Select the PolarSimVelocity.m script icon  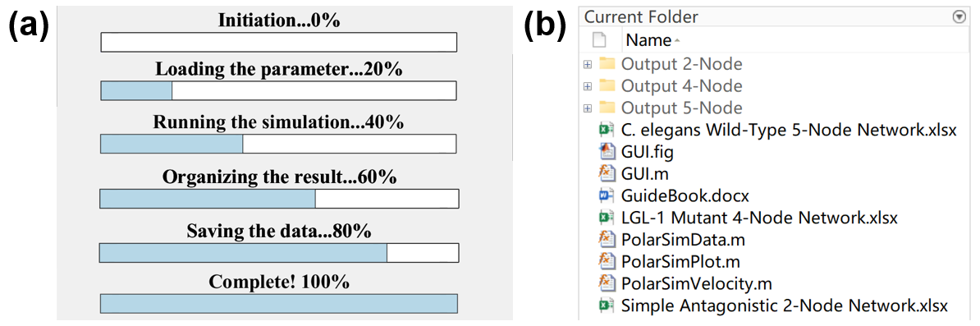(x=606, y=283)
